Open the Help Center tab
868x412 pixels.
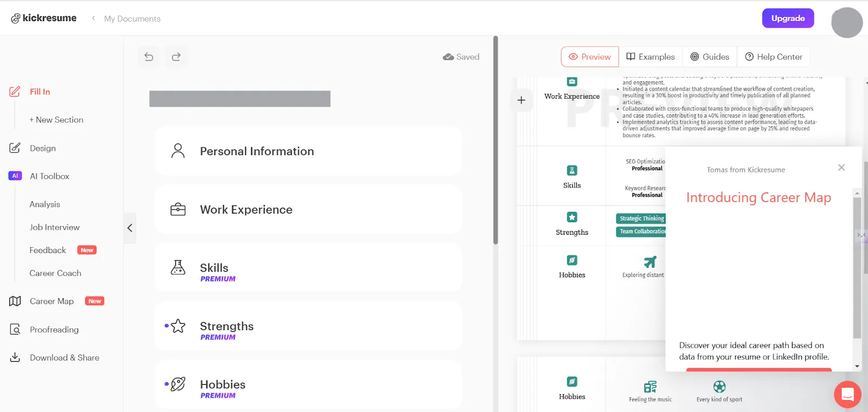coord(774,56)
